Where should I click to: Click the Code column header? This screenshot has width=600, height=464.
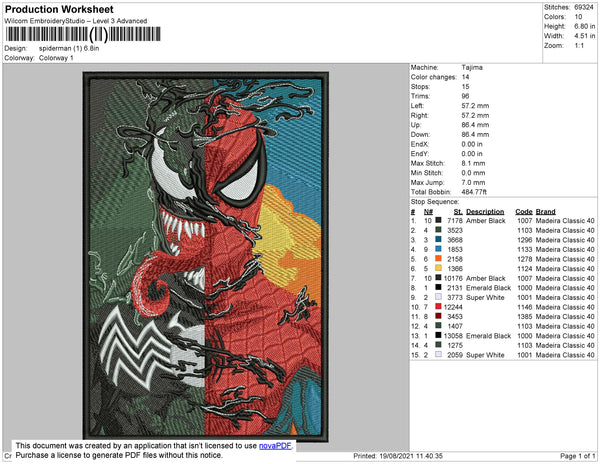click(x=524, y=212)
